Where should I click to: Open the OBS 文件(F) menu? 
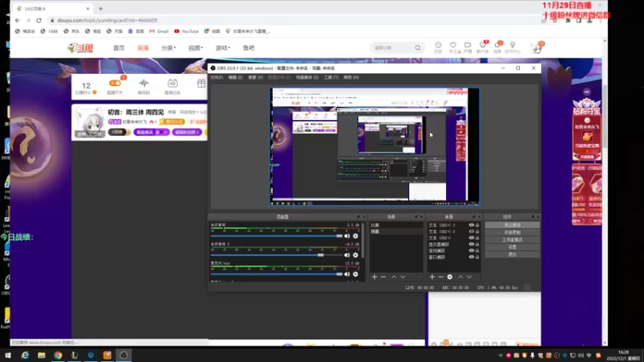click(217, 77)
